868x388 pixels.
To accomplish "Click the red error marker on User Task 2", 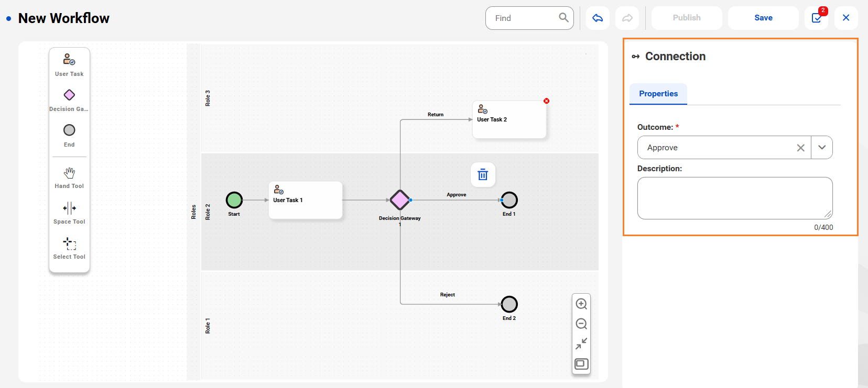I will 546,101.
